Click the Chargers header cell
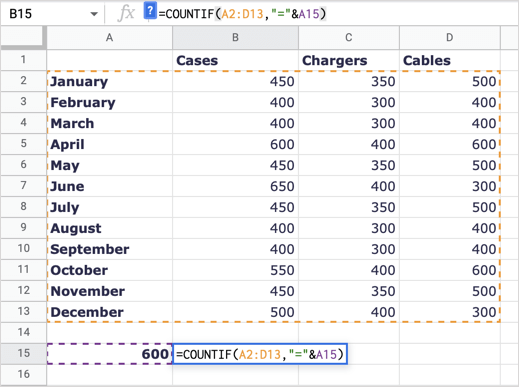 pyautogui.click(x=349, y=60)
